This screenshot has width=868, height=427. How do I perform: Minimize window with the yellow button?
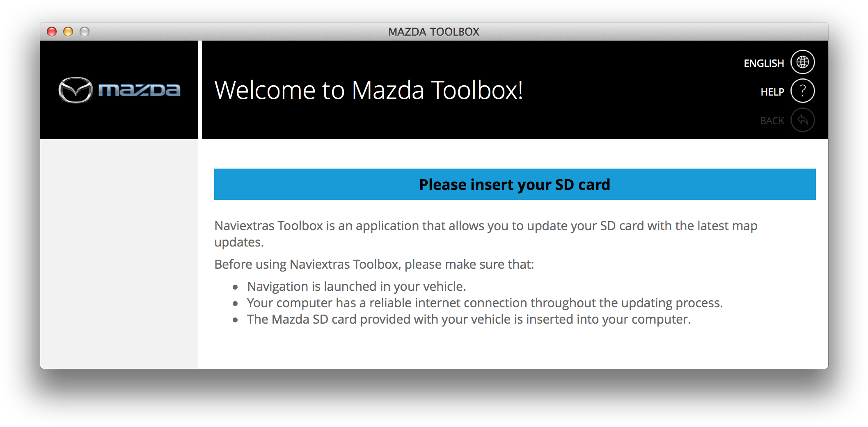[x=68, y=32]
